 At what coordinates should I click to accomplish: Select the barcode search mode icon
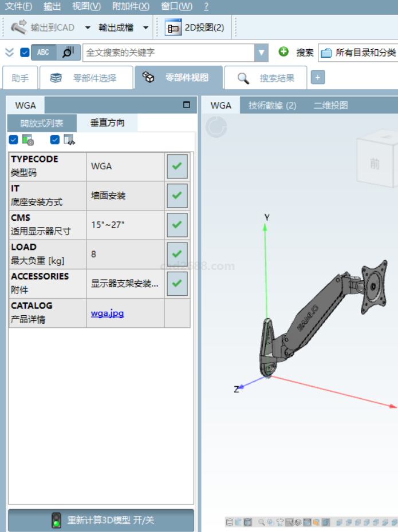[x=68, y=52]
